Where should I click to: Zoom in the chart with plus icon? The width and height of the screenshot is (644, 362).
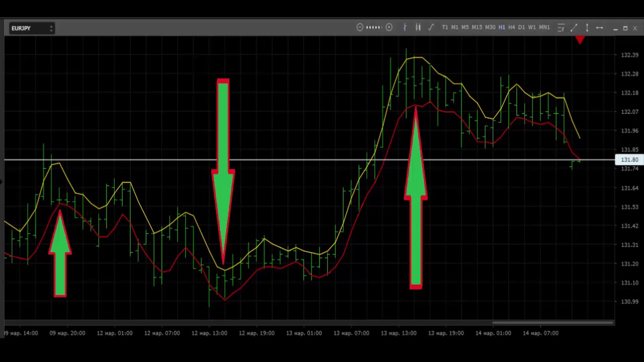click(389, 28)
